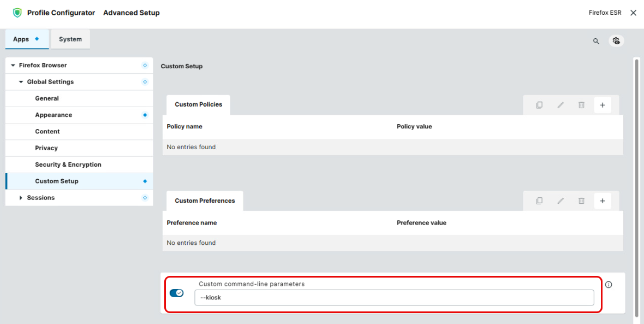The height and width of the screenshot is (324, 644).
Task: Click diamond indicator beside Sessions
Action: [x=145, y=198]
